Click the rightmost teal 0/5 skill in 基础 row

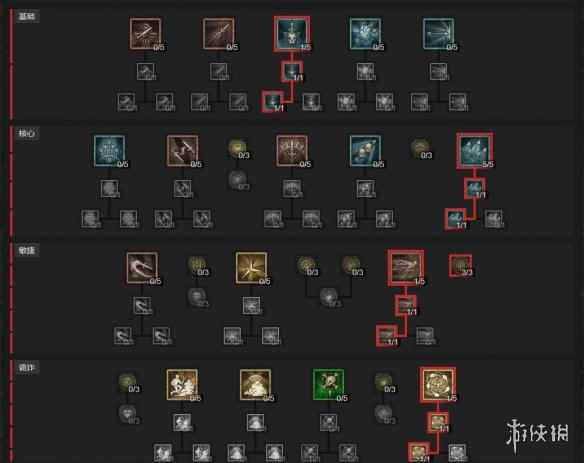[x=438, y=34]
